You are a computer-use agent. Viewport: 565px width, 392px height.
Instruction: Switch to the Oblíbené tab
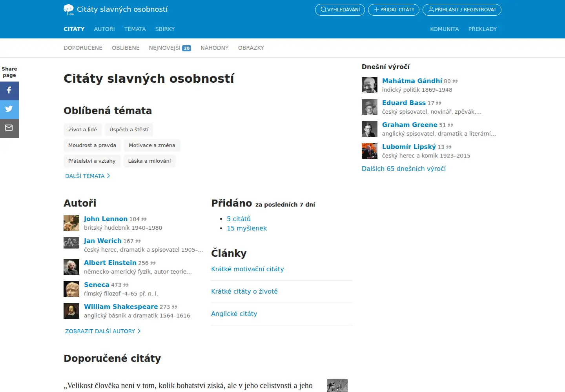tap(126, 48)
